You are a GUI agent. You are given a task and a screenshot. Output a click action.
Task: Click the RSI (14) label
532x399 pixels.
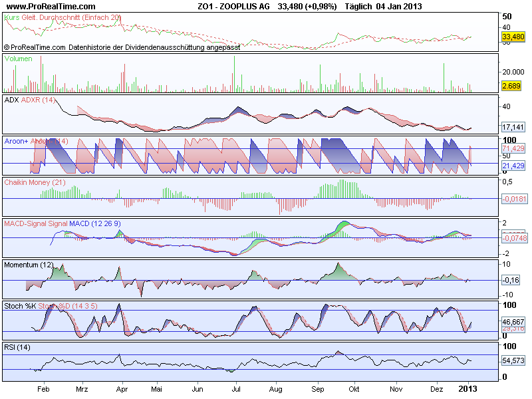click(x=17, y=347)
